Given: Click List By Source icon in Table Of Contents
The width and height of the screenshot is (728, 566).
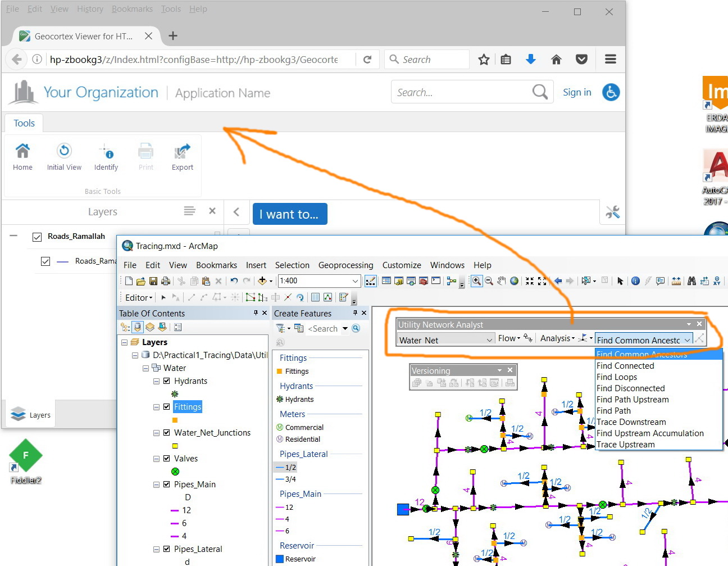Looking at the screenshot, I should [138, 327].
